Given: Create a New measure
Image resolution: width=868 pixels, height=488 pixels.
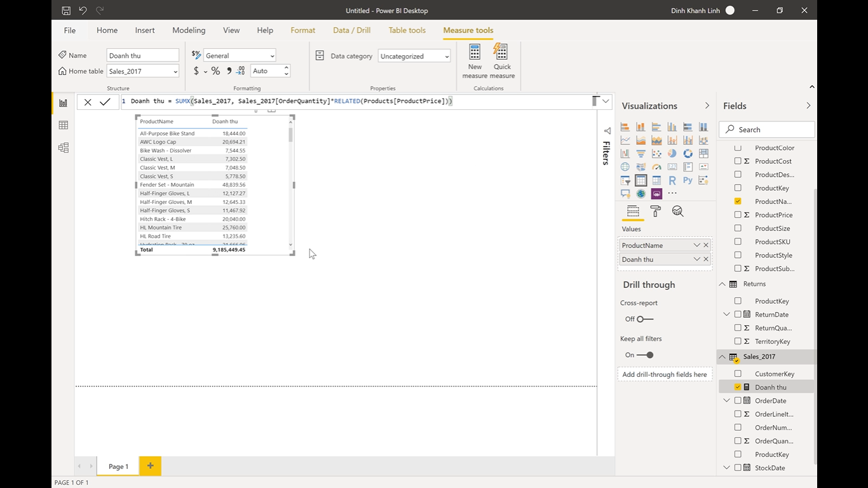Looking at the screenshot, I should [x=475, y=62].
